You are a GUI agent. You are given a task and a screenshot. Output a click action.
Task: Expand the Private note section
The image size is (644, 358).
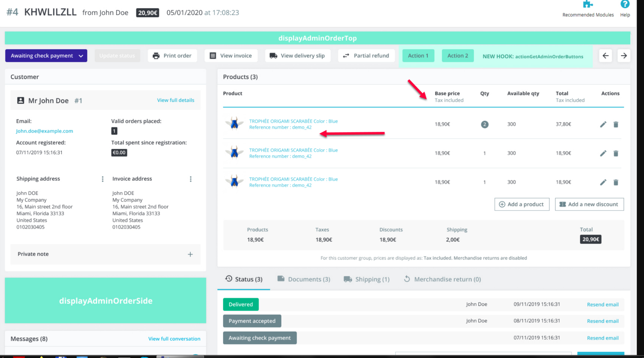click(190, 254)
